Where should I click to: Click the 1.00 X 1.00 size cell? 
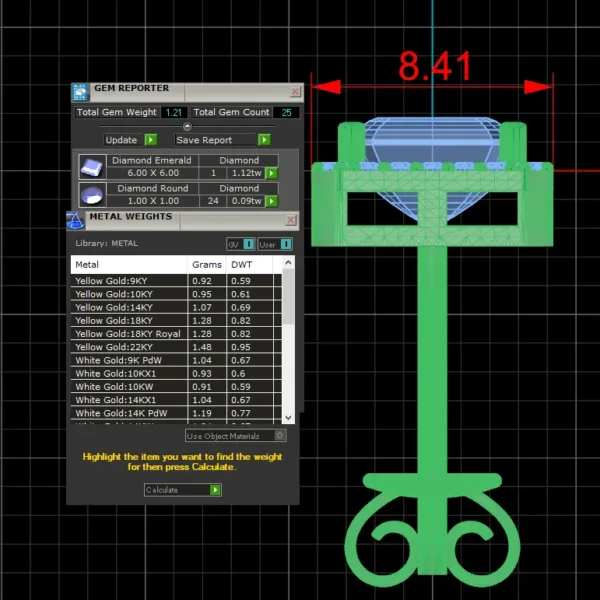(153, 201)
